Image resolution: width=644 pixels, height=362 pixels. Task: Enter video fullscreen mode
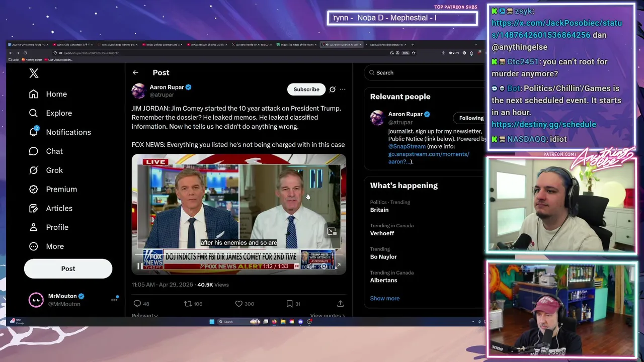(338, 266)
